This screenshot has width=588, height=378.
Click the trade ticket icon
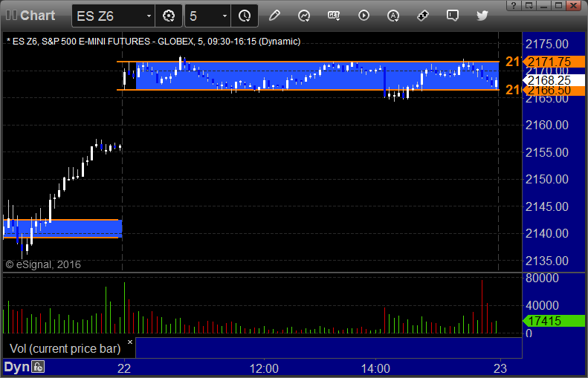[x=423, y=16]
